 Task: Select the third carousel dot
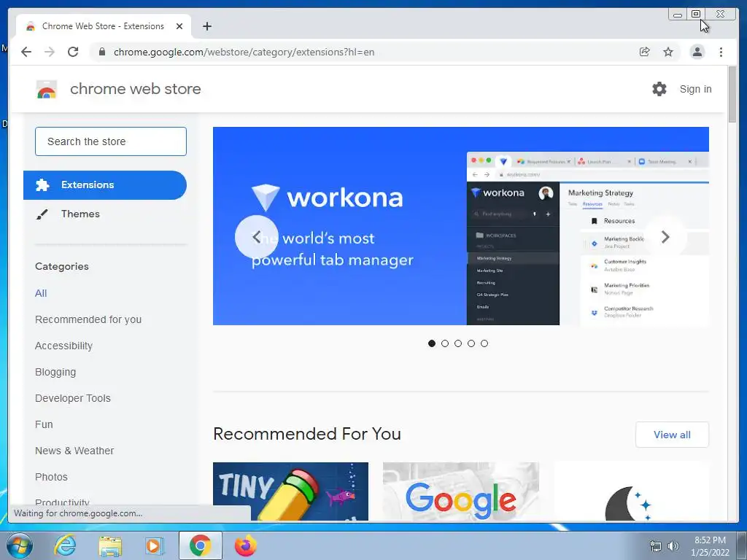tap(458, 343)
